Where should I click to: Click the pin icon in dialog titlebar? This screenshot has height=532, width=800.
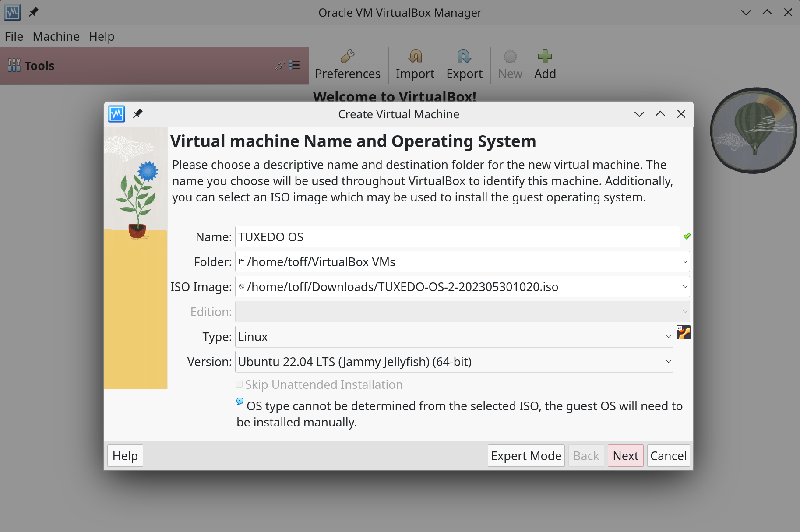click(x=138, y=114)
